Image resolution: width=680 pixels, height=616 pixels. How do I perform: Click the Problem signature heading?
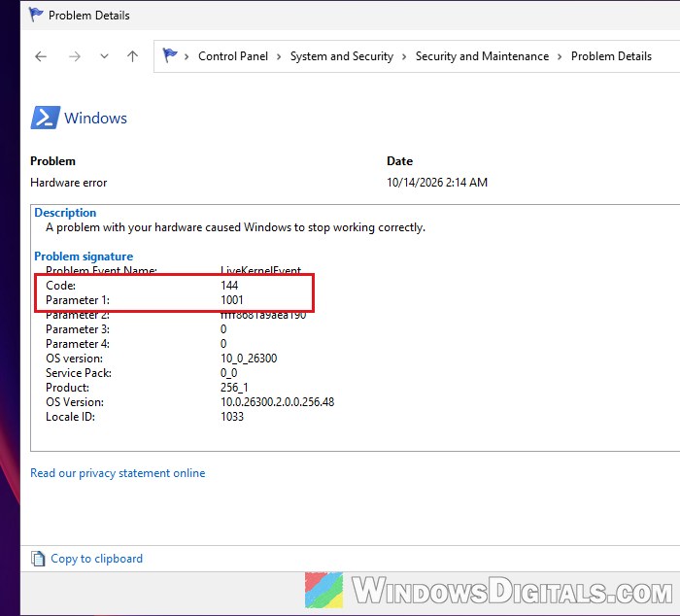tap(84, 257)
